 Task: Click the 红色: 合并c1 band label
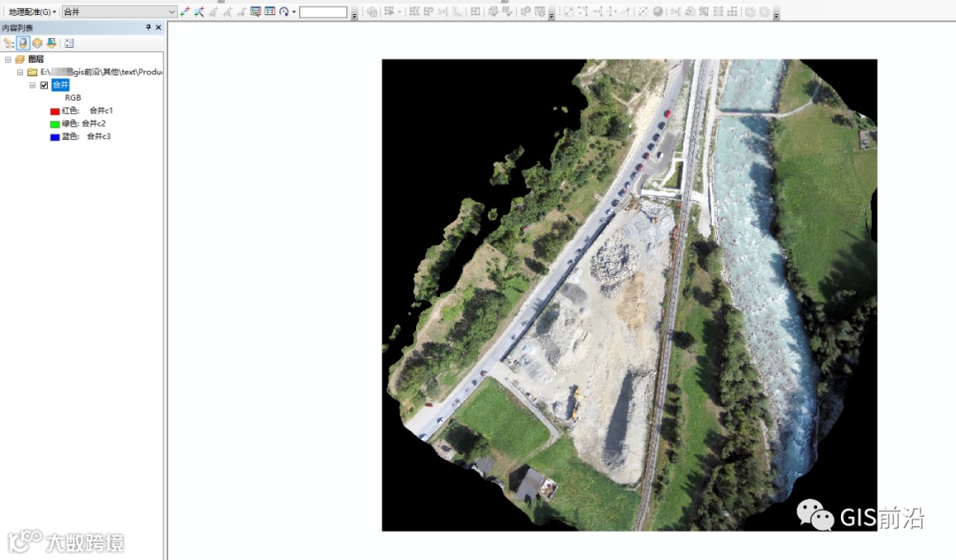tap(87, 111)
